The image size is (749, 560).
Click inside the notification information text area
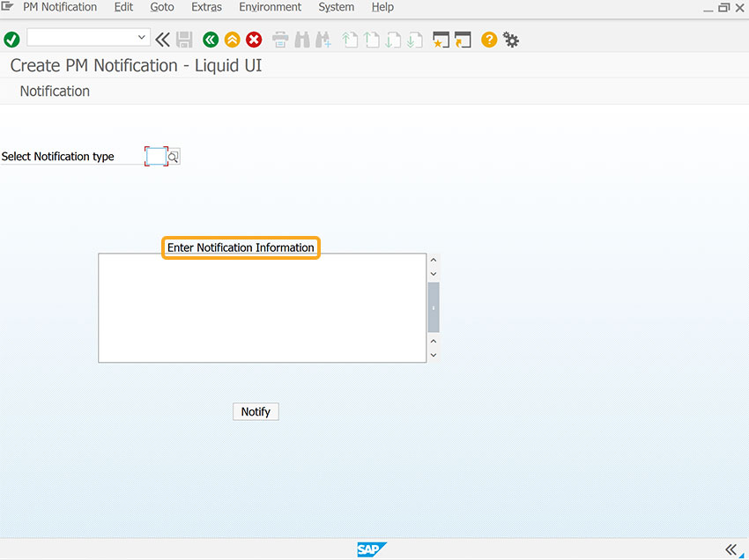(x=263, y=308)
